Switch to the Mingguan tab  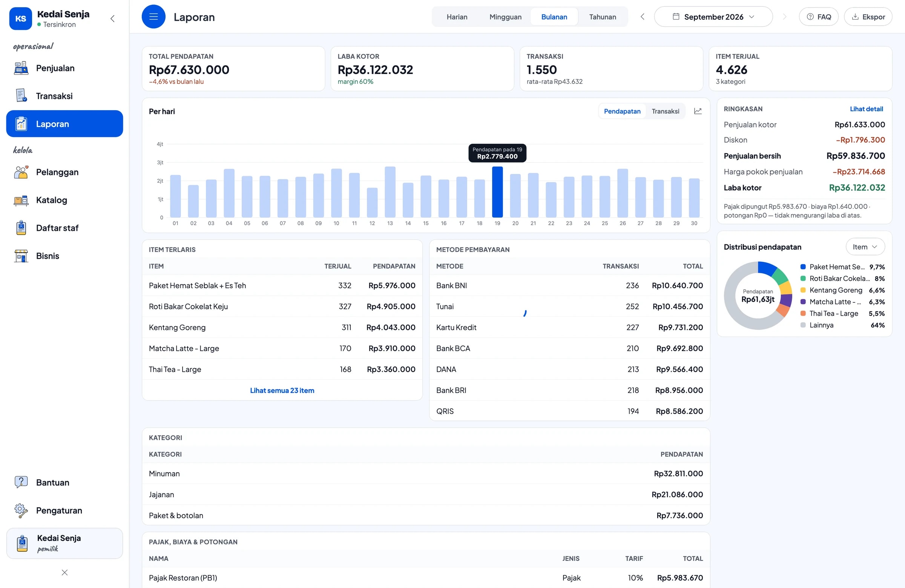(505, 17)
